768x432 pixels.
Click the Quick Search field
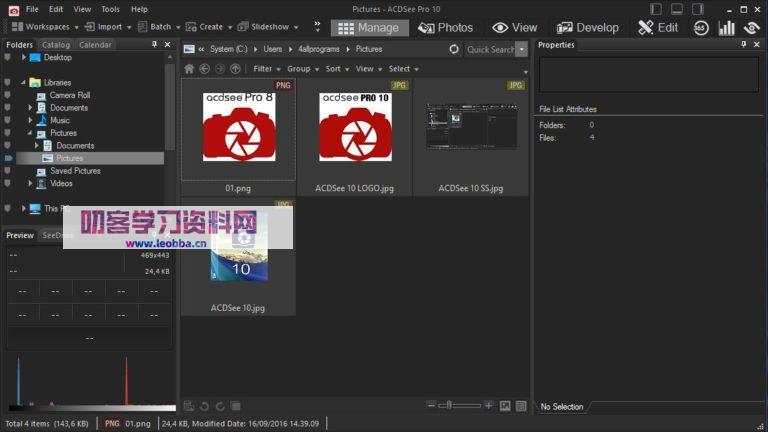coord(490,49)
